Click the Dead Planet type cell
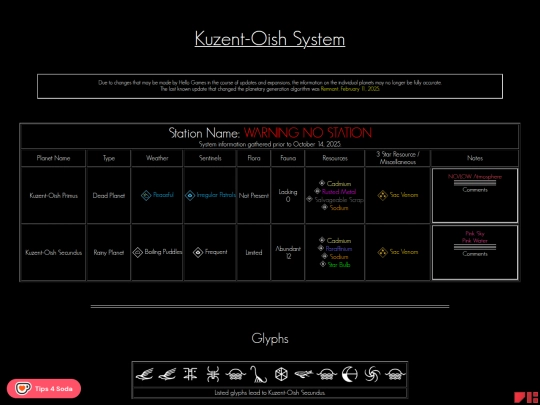This screenshot has height=405, width=540. [x=109, y=196]
